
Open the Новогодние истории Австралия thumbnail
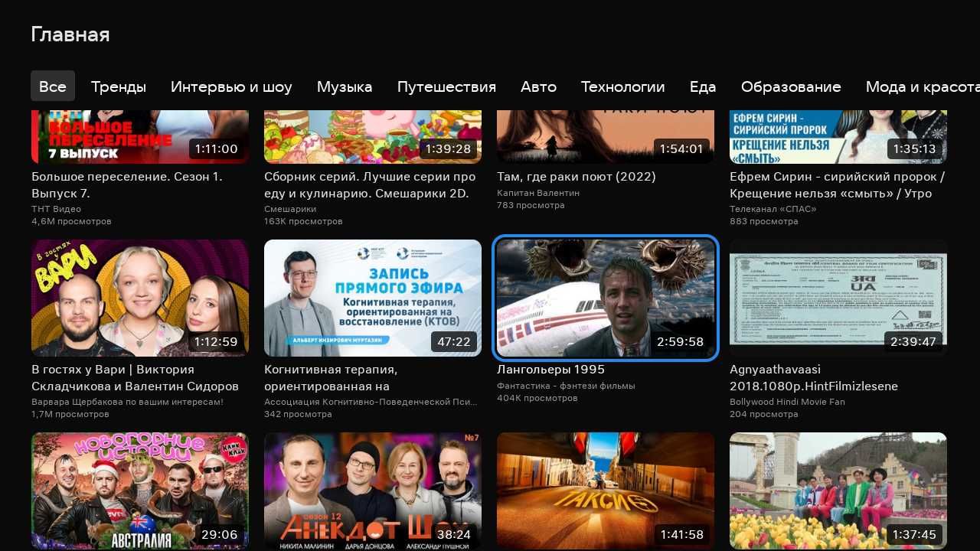click(x=140, y=491)
